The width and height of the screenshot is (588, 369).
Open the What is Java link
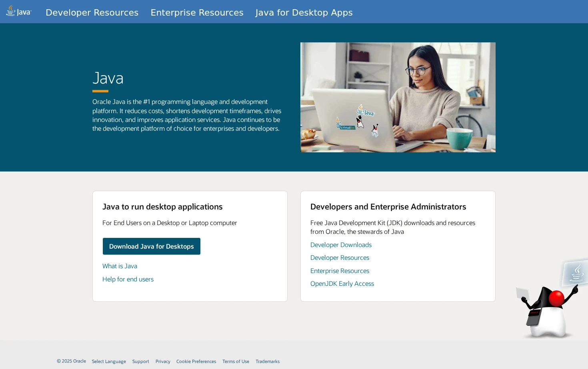120,266
